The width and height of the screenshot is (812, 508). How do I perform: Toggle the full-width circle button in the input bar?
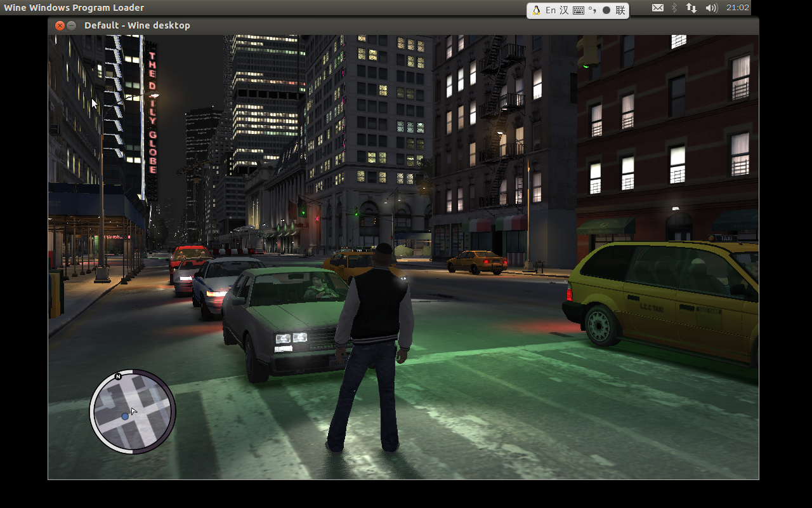pos(606,10)
